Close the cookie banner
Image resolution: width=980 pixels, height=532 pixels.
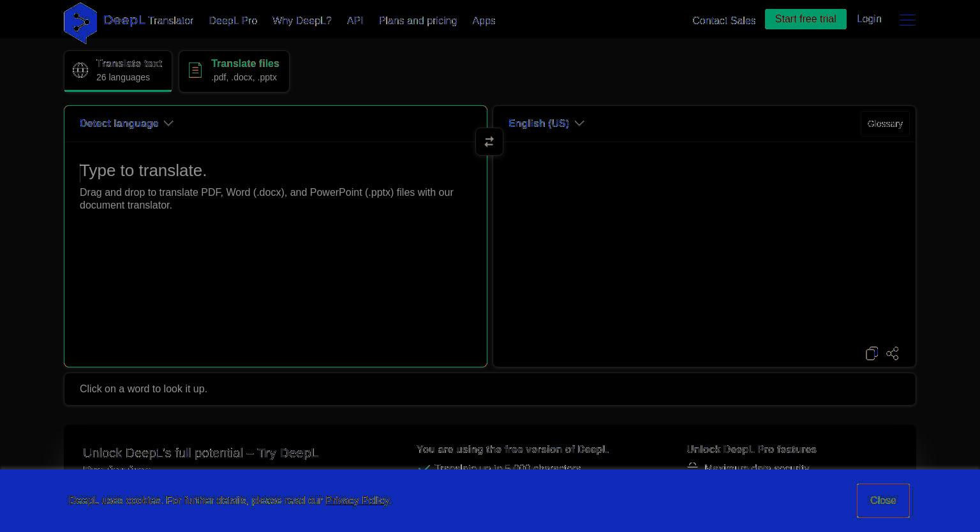coord(883,501)
